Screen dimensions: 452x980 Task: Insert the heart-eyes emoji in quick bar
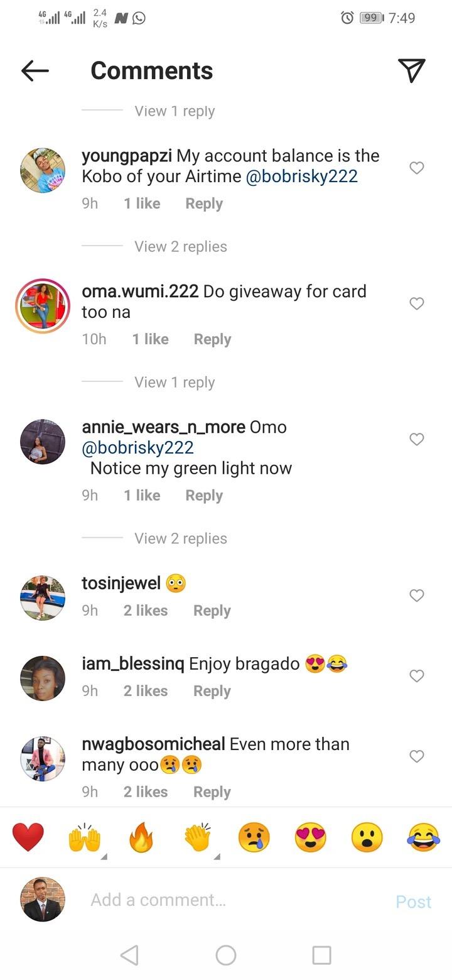coord(311,837)
